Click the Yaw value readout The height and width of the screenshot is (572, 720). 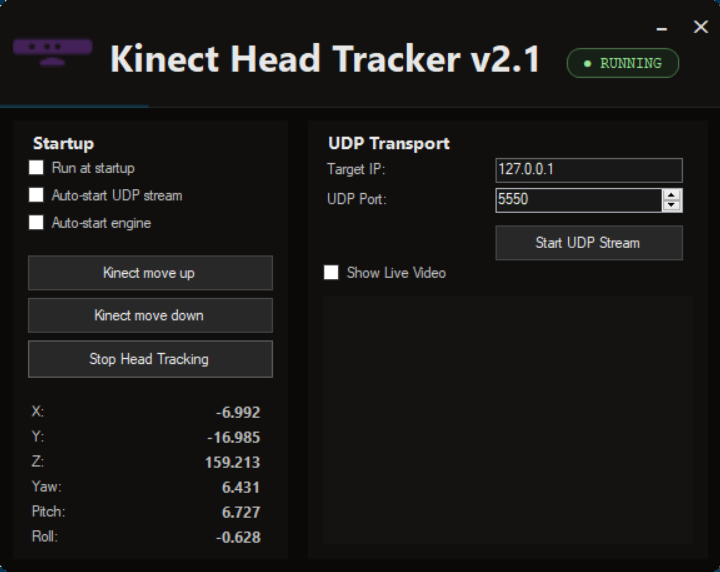pos(240,487)
